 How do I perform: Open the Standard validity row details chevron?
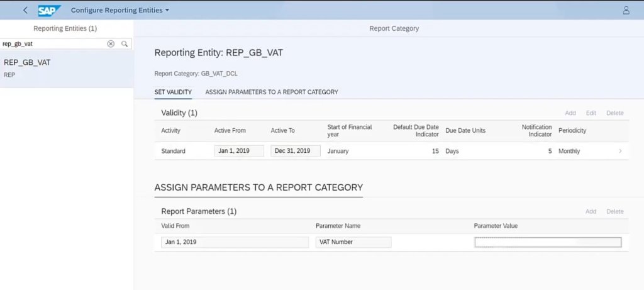(x=620, y=151)
